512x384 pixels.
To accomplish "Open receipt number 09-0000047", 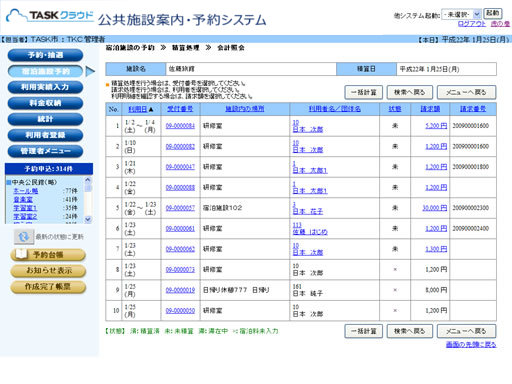I will (180, 167).
